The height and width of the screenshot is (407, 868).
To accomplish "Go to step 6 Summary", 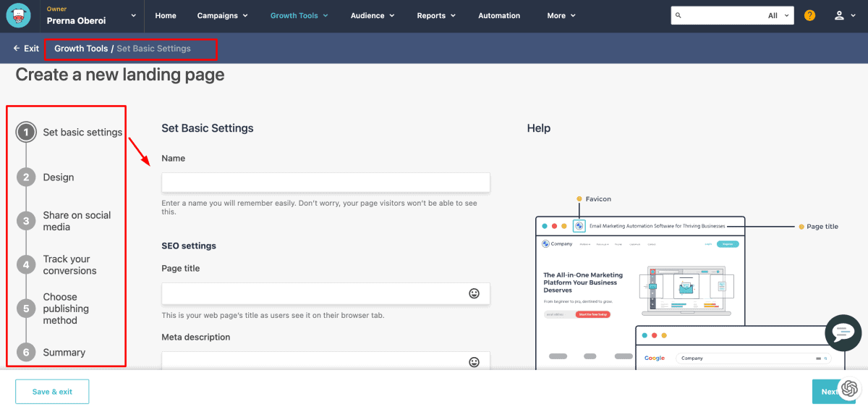I will point(64,353).
